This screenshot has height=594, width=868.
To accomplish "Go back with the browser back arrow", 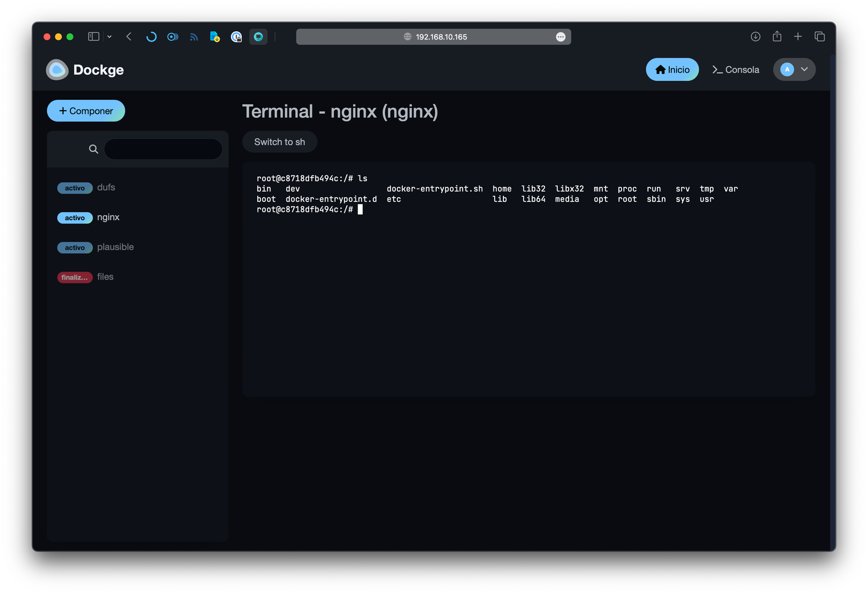I will click(129, 37).
